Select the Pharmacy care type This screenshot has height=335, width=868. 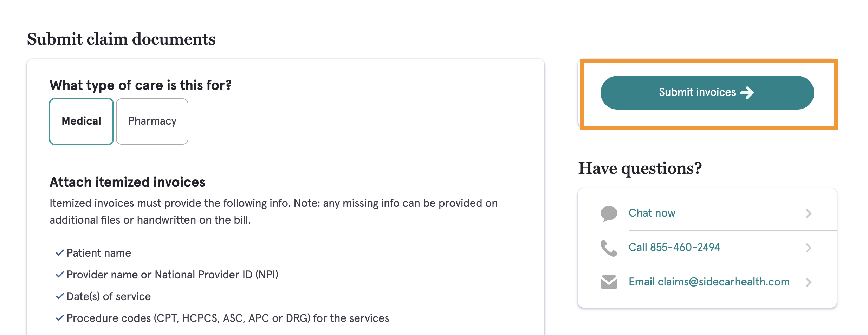[x=152, y=121]
